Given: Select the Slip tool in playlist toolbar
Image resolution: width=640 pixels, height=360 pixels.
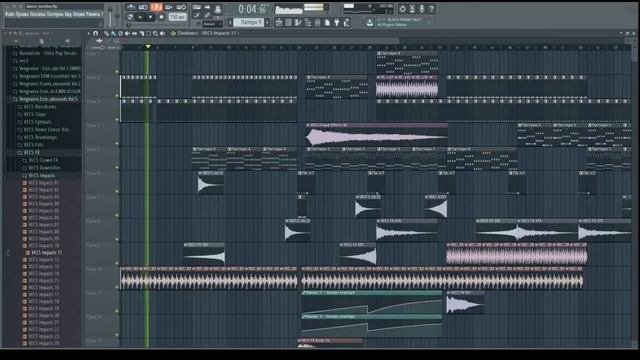Looking at the screenshot, I should tap(134, 33).
